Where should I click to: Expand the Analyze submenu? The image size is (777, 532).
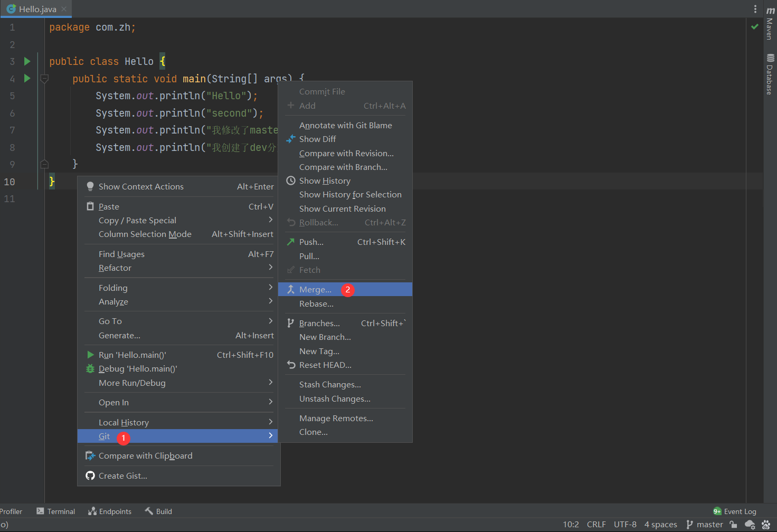tap(179, 301)
